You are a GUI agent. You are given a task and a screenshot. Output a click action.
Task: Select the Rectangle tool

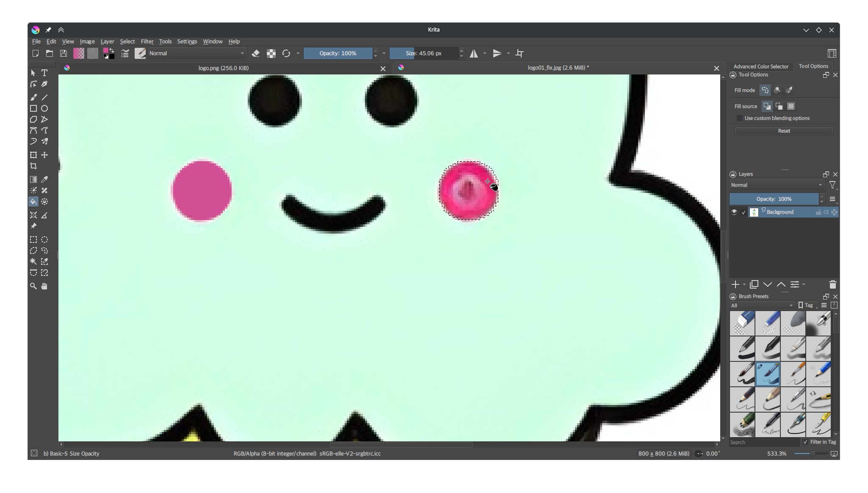click(x=33, y=108)
